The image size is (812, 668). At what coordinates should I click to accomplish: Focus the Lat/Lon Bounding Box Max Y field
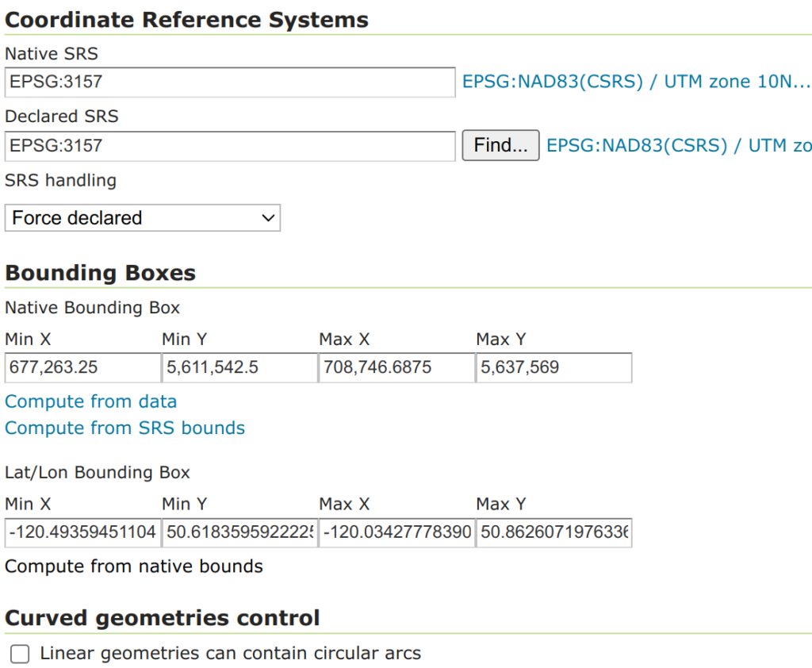553,533
